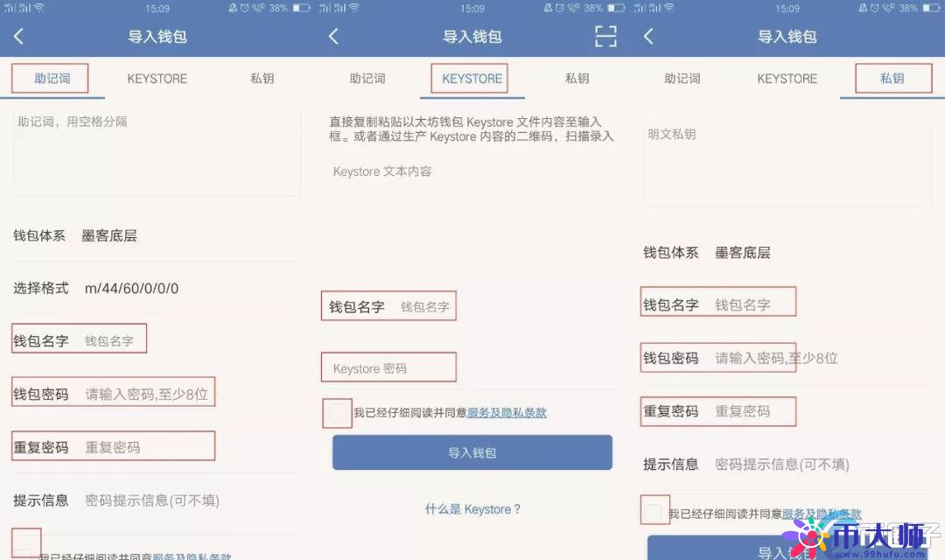
Task: Switch to the 私钥 tab on the right panel
Action: tap(892, 78)
